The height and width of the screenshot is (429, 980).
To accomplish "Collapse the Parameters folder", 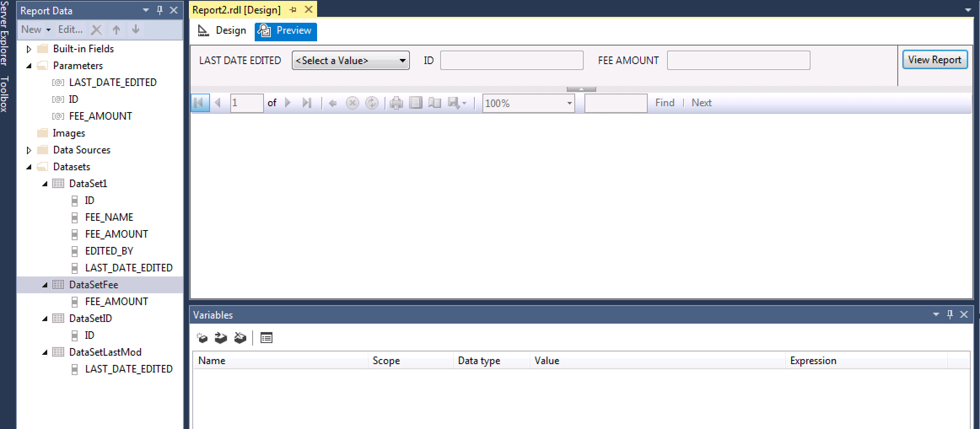I will coord(29,66).
